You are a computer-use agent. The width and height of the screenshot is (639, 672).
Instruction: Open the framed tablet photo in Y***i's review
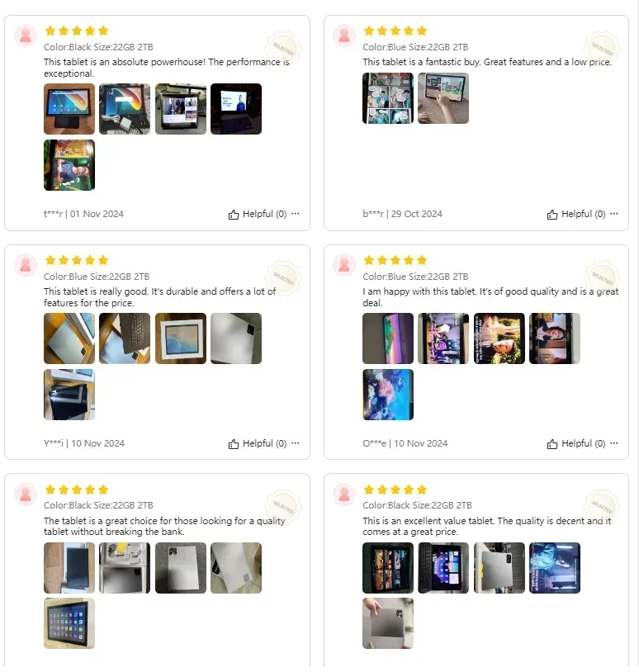(x=181, y=338)
